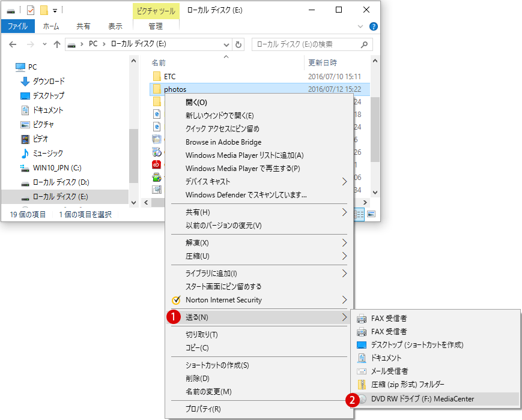
Task: Click the refresh icon beside address bar
Action: tap(238, 44)
